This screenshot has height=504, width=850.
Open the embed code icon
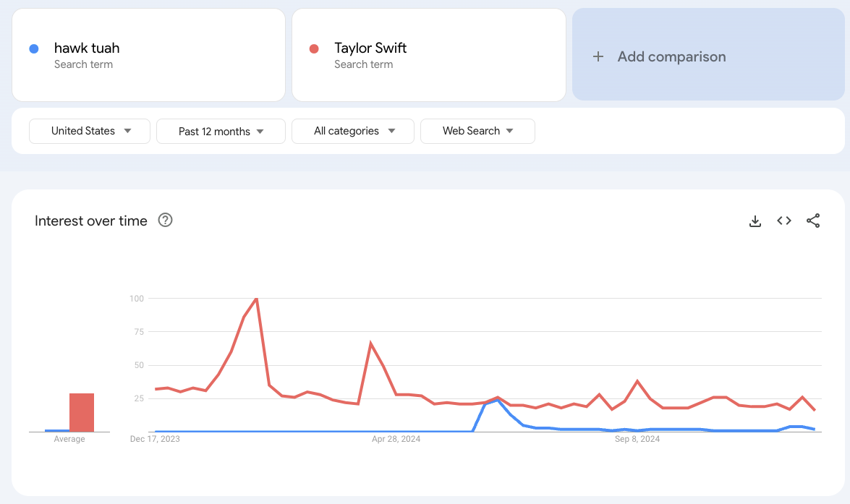[784, 221]
